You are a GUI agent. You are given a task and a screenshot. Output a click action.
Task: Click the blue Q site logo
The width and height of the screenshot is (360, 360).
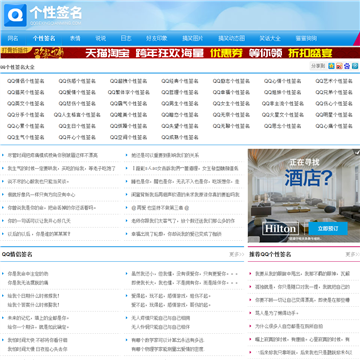pos(15,15)
